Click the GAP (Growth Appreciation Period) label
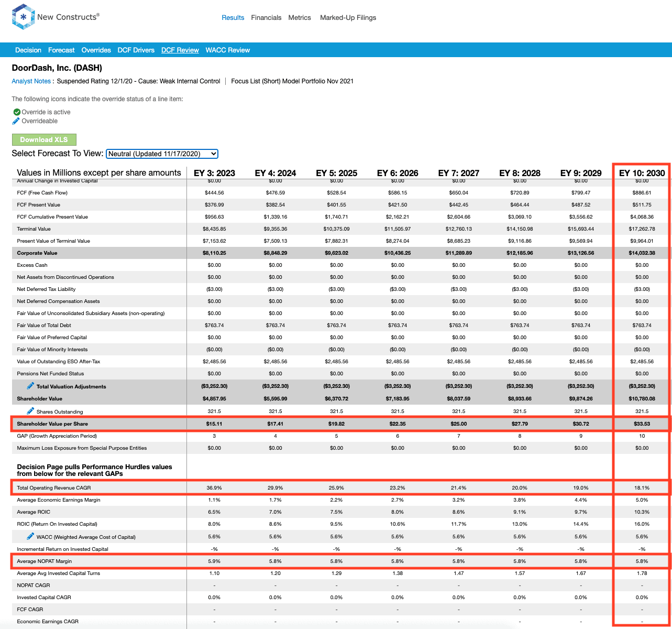The height and width of the screenshot is (629, 672). [57, 436]
